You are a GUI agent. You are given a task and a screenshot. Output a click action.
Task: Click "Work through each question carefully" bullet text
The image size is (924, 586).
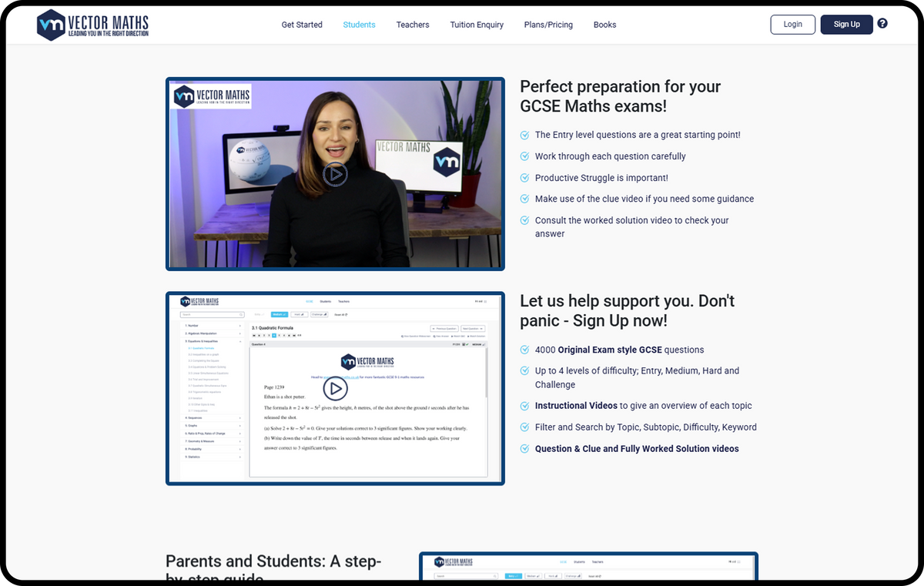pos(611,156)
